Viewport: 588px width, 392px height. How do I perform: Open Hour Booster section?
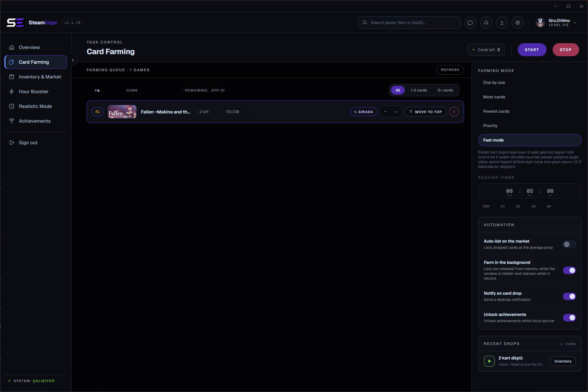tap(36, 91)
